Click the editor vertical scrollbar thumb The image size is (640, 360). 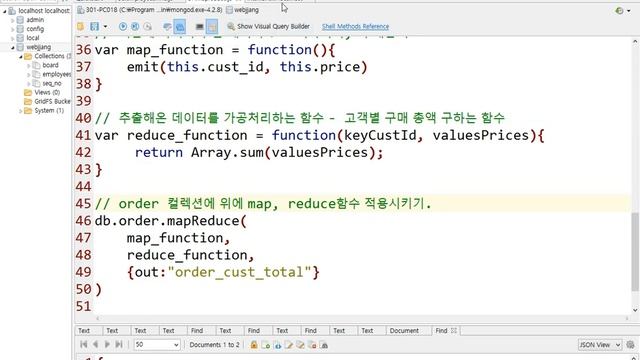(x=635, y=252)
